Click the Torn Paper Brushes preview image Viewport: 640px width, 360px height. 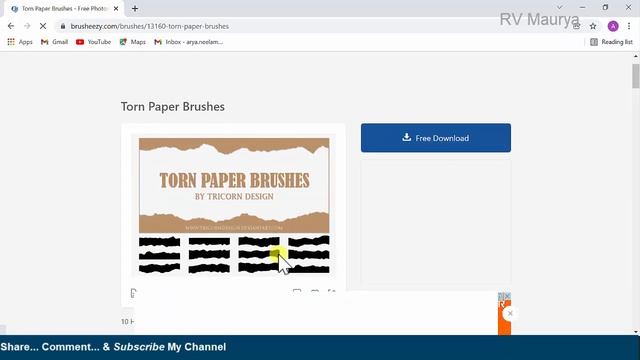pos(234,205)
